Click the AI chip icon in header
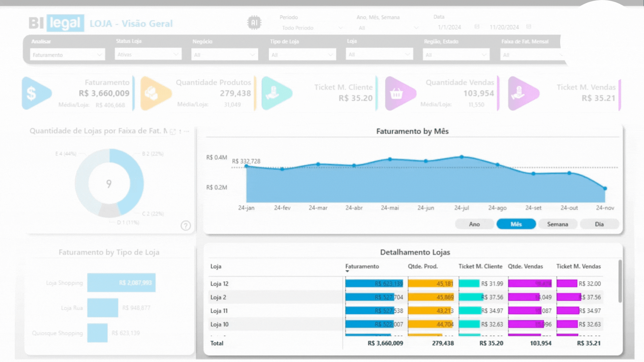Screen dimensions: 644x362 [254, 23]
